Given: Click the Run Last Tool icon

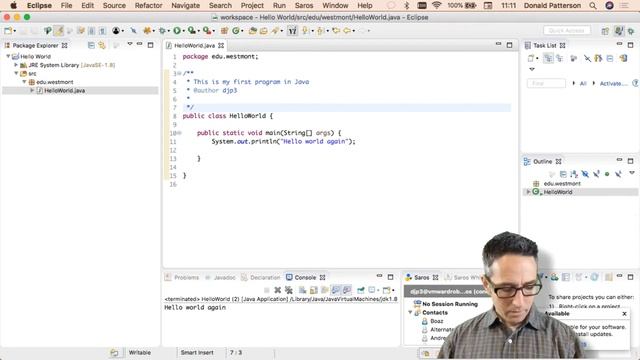Looking at the screenshot, I should [207, 31].
